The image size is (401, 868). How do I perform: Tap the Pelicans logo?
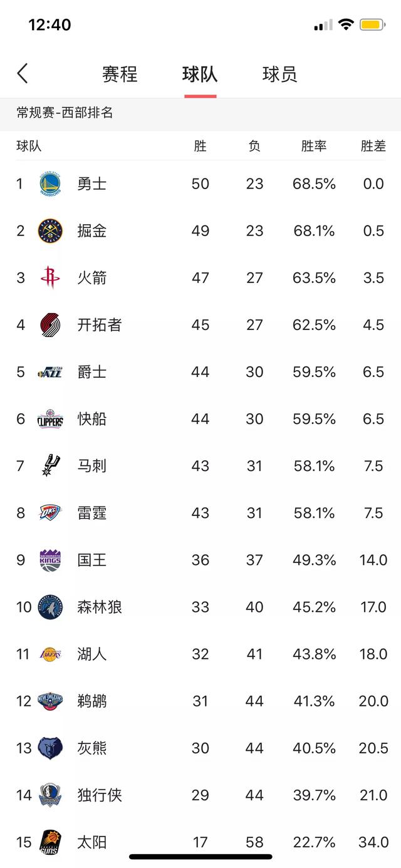coord(50,701)
